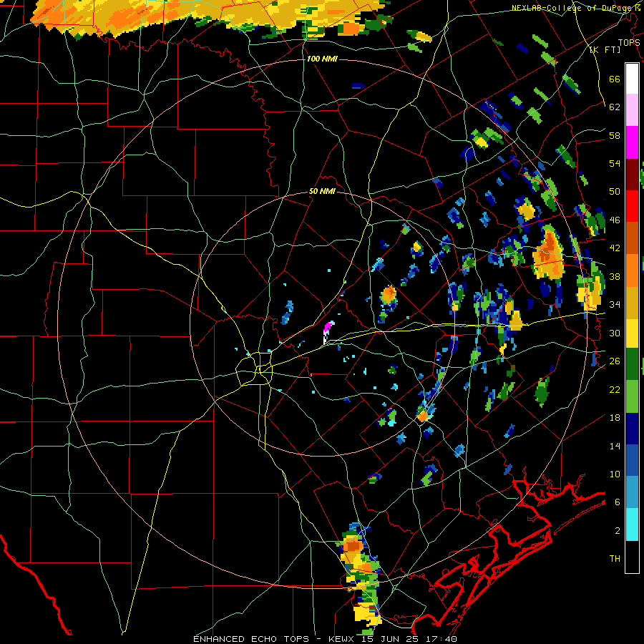Screen dimensions: 644x644
Task: Click the K FT units label
Action: pos(605,49)
